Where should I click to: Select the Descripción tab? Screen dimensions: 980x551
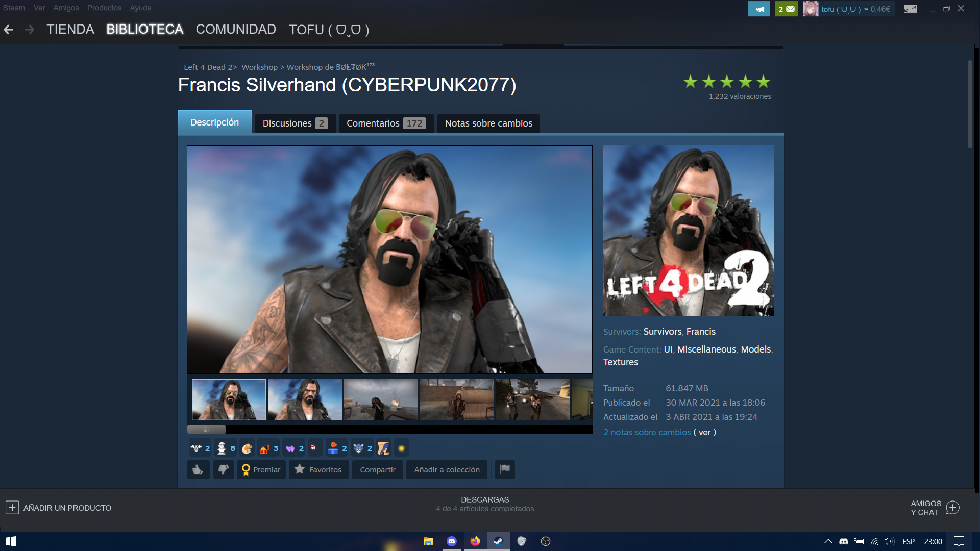214,122
